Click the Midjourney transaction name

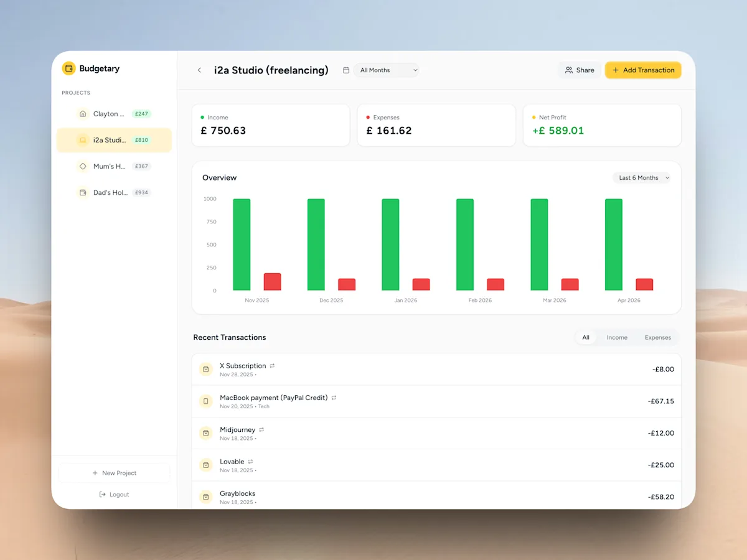tap(238, 429)
